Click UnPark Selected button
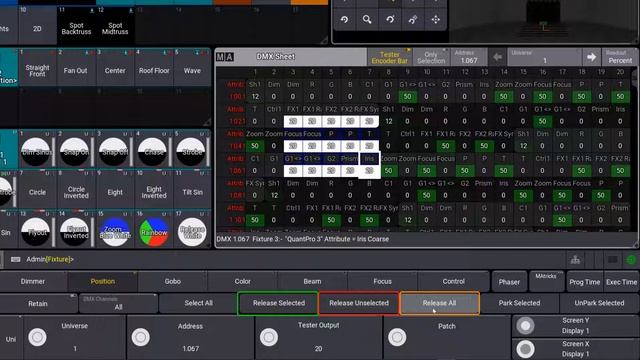This screenshot has height=360, width=640. tap(599, 303)
